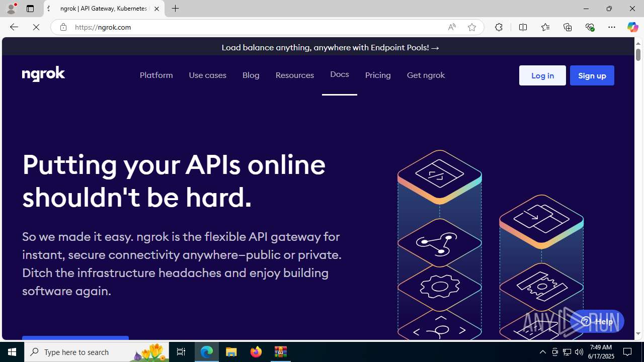This screenshot has width=644, height=362.
Task: Click the browser Back arrow
Action: (14, 27)
